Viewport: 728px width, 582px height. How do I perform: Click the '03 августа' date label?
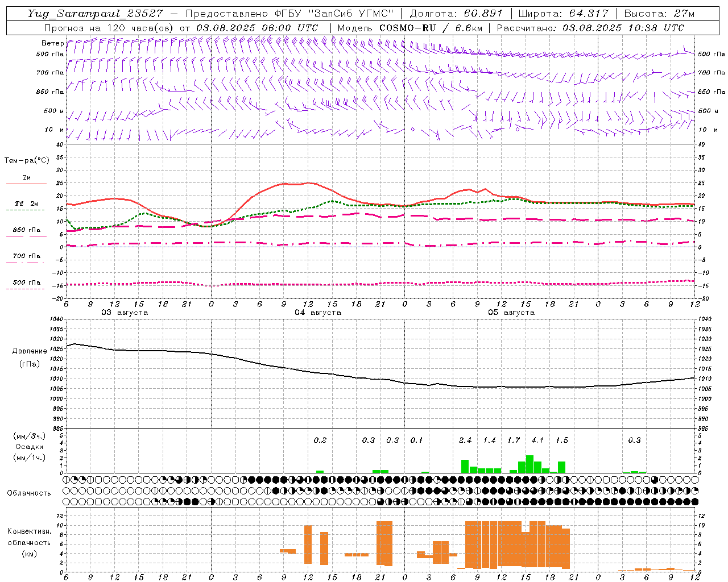125,313
